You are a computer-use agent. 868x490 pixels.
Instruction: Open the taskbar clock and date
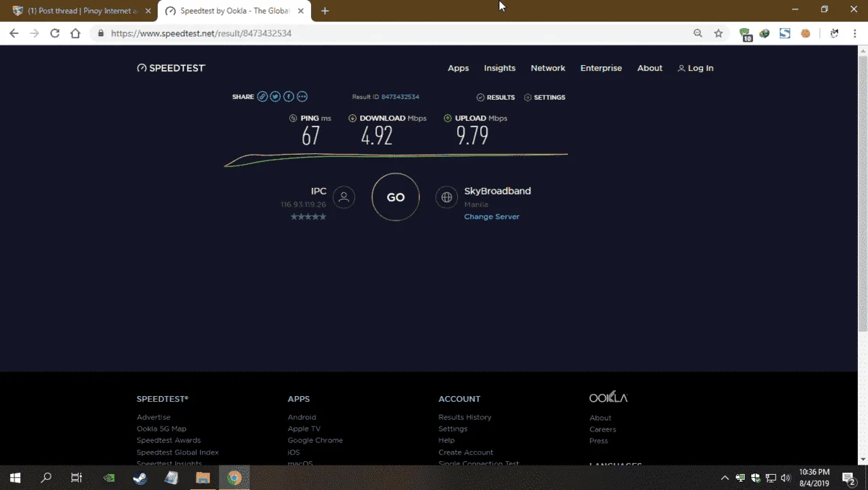815,478
